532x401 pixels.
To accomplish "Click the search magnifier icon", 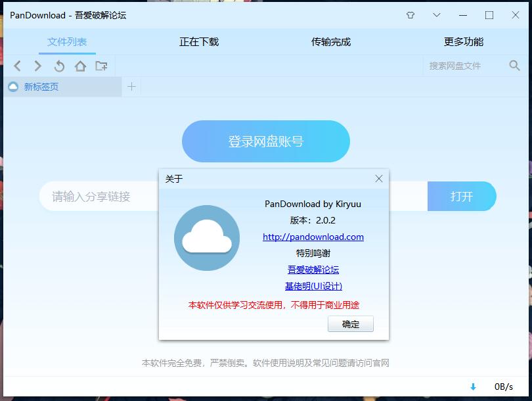I will tap(514, 66).
